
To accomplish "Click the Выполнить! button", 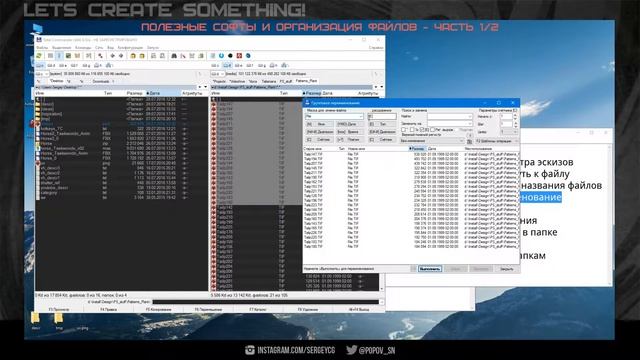I will point(430,269).
